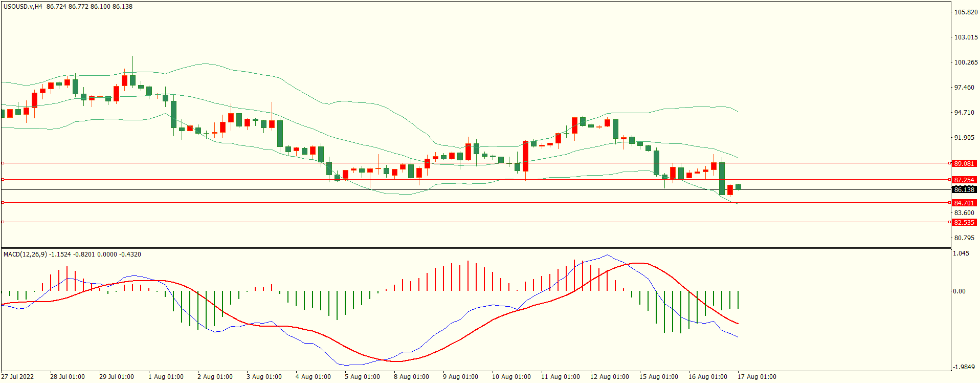Click the 15 Aug 01:00 date label
This screenshot has height=383, width=980.
(658, 377)
